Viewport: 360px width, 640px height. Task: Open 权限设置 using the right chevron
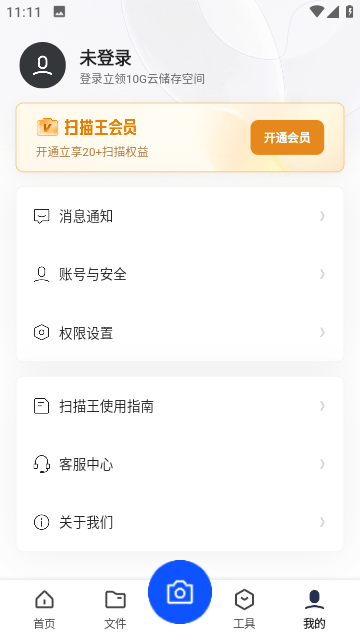tap(322, 332)
